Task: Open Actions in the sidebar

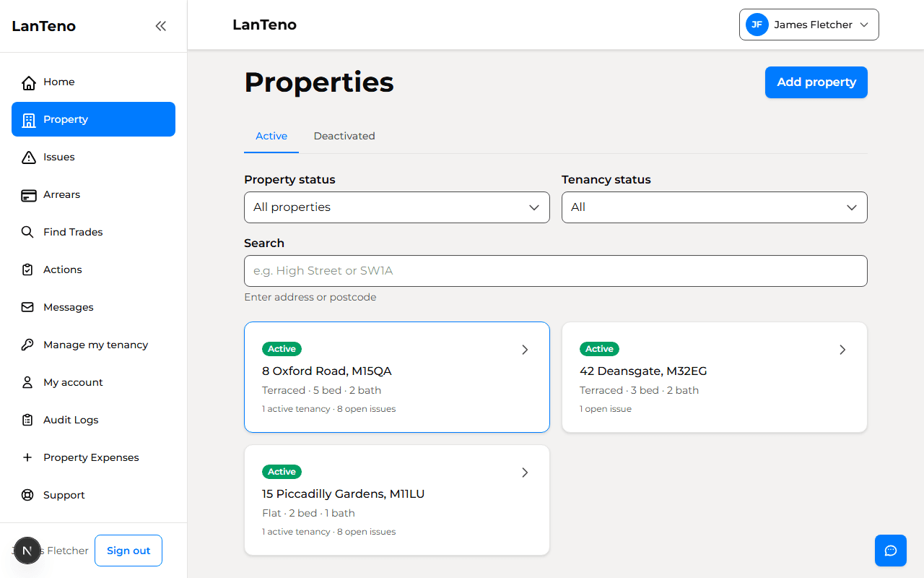Action: 93,269
